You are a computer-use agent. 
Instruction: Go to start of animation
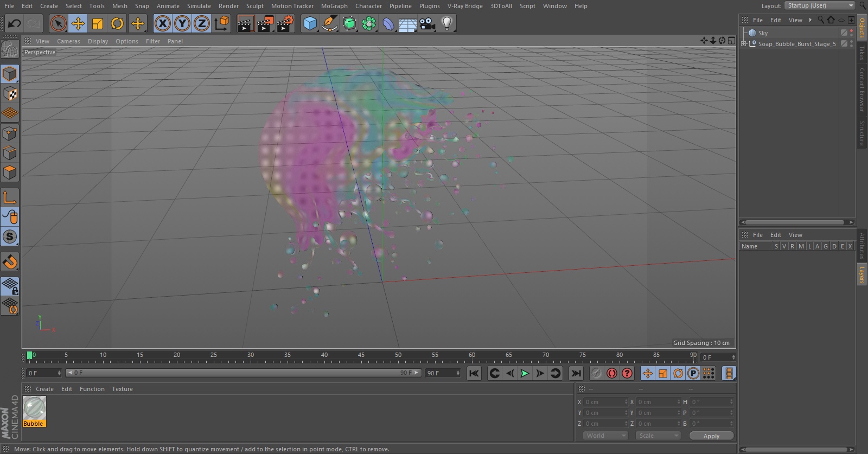tap(474, 373)
